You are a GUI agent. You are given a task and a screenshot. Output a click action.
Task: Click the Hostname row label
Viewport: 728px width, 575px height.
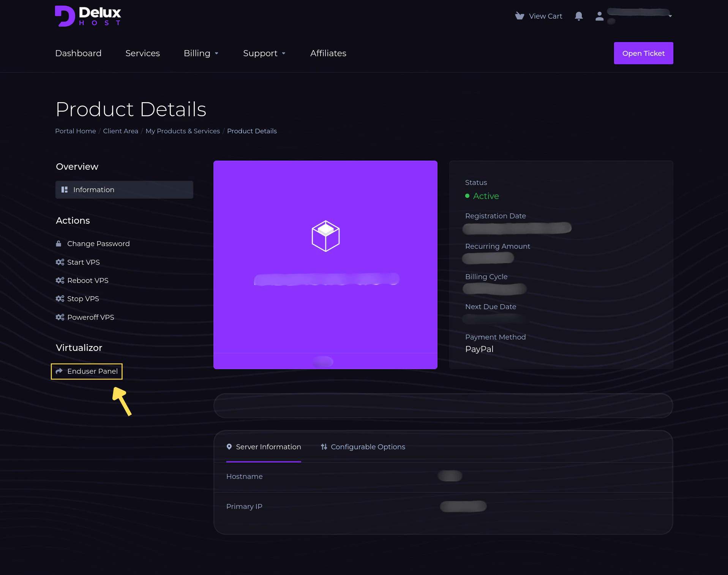coord(245,476)
